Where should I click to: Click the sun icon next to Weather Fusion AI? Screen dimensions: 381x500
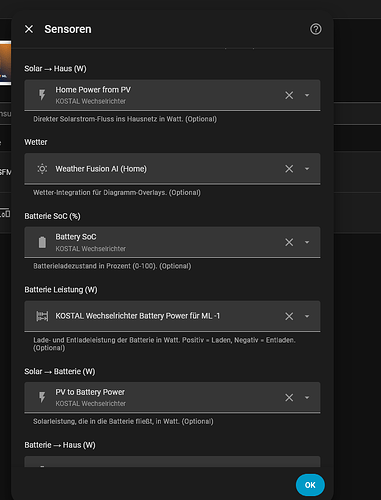tap(42, 169)
